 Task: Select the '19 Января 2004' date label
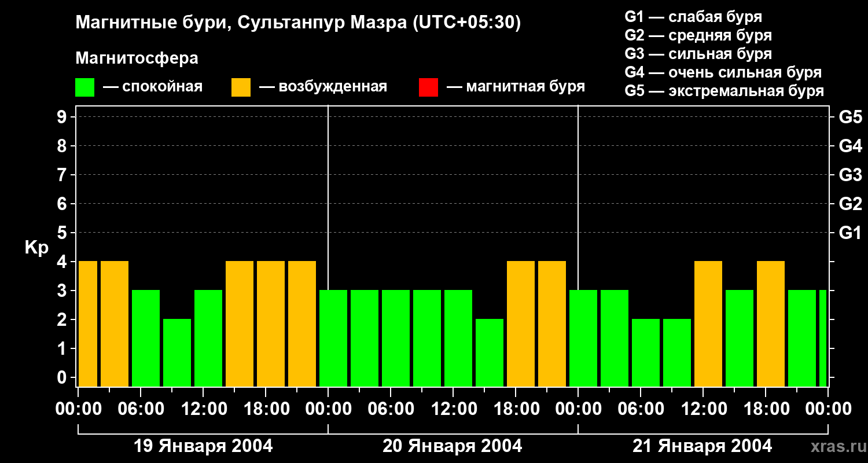[x=203, y=446]
